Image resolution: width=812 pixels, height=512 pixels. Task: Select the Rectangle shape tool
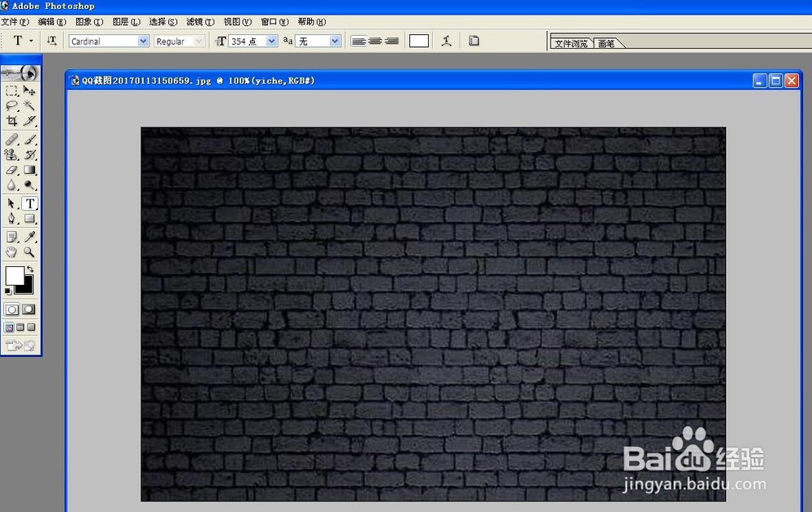click(29, 218)
